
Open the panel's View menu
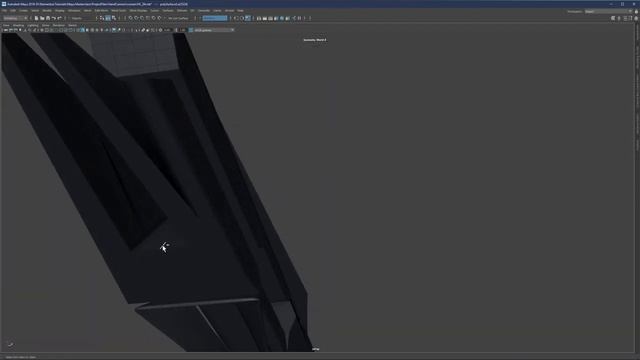[6, 25]
